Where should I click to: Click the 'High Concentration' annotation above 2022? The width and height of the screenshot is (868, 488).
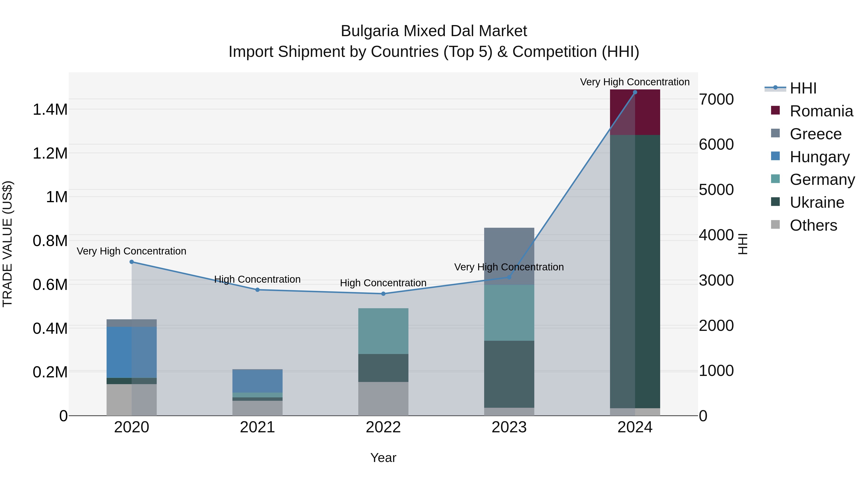click(383, 283)
